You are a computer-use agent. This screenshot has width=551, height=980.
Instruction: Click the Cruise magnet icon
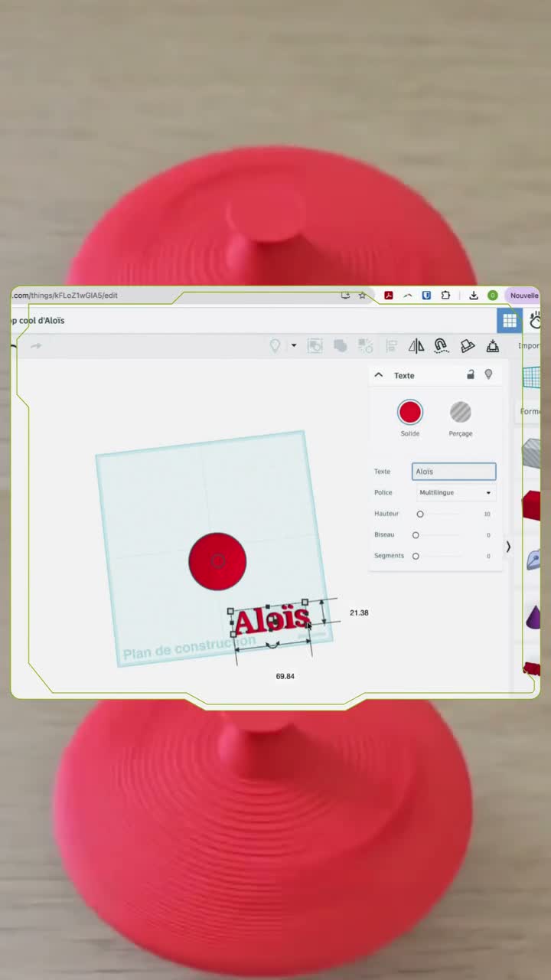[441, 346]
